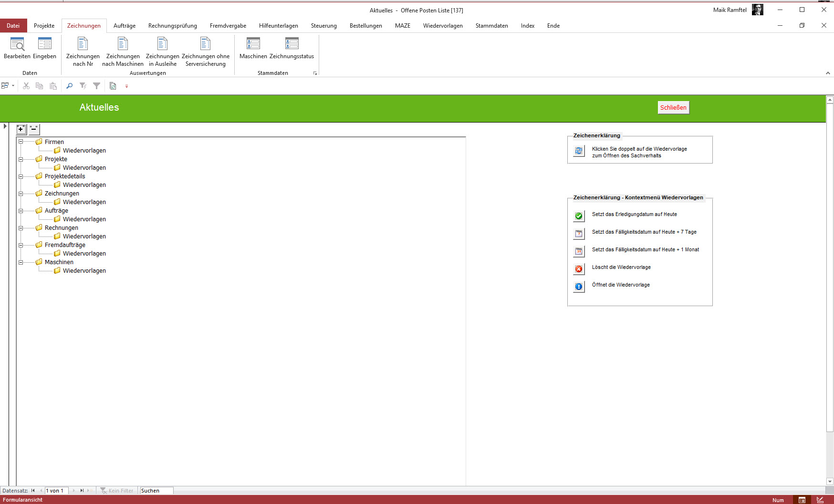Click the blue open Wiedervorlage icon
834x504 pixels.
(579, 287)
